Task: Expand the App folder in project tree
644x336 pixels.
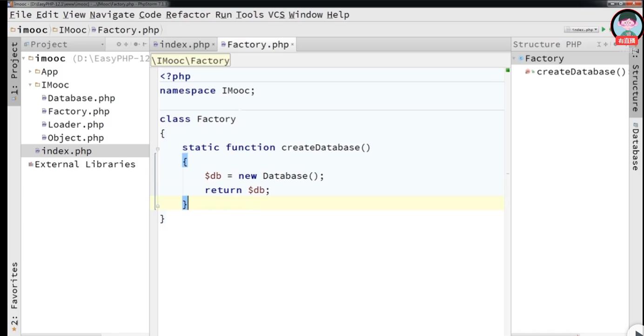Action: (x=30, y=72)
